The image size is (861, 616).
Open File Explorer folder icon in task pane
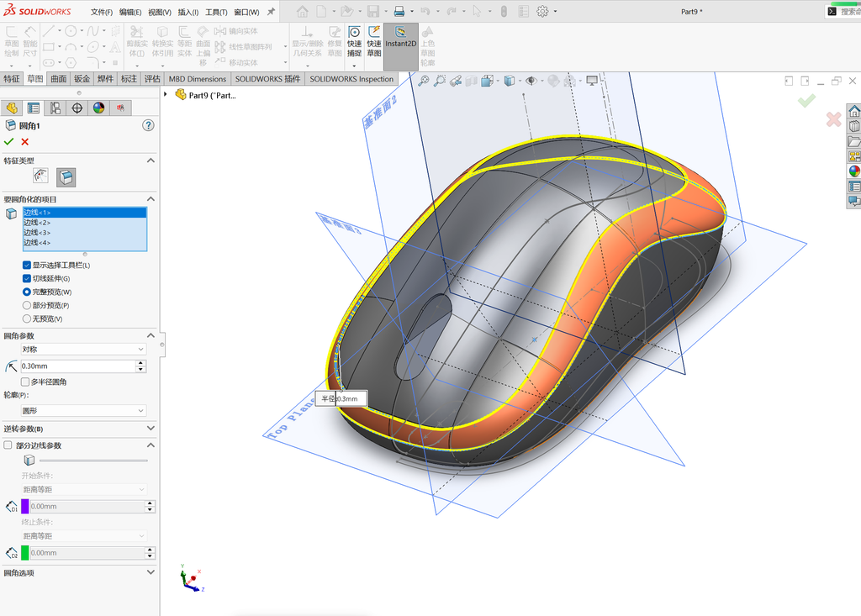click(x=854, y=142)
